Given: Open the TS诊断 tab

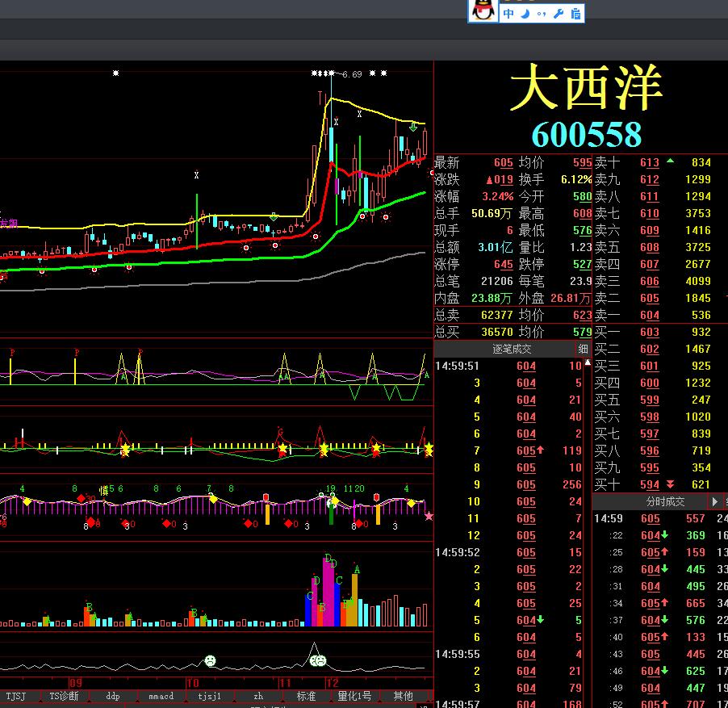Looking at the screenshot, I should [x=64, y=696].
